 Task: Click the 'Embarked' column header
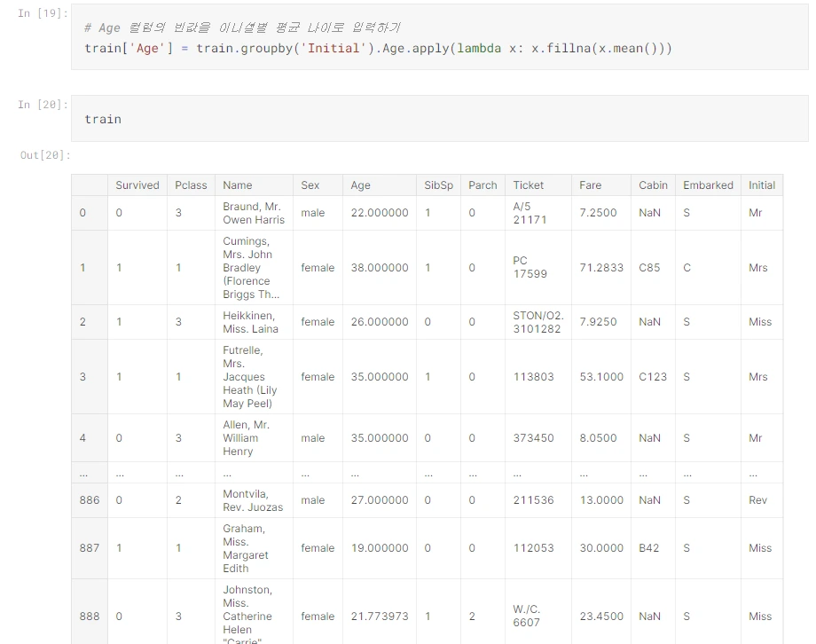709,185
